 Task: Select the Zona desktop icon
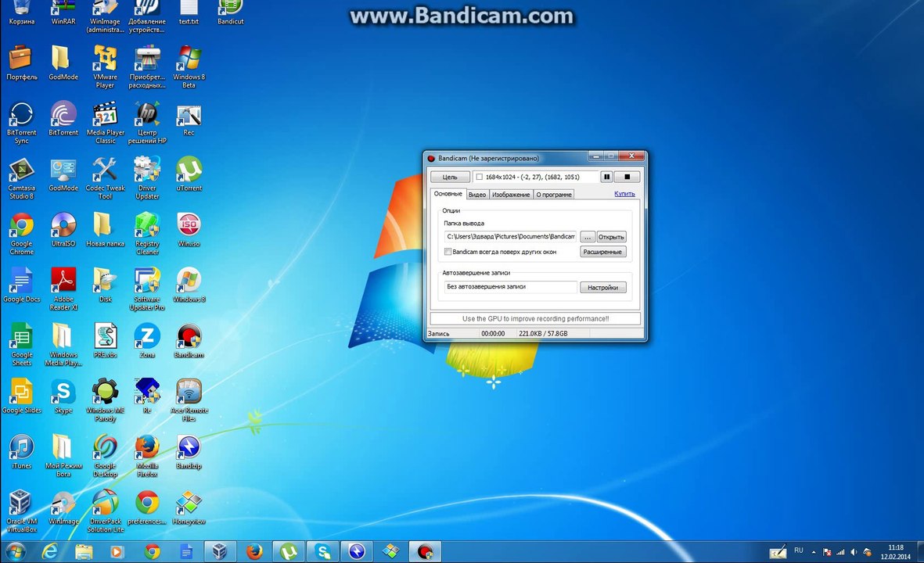(147, 340)
